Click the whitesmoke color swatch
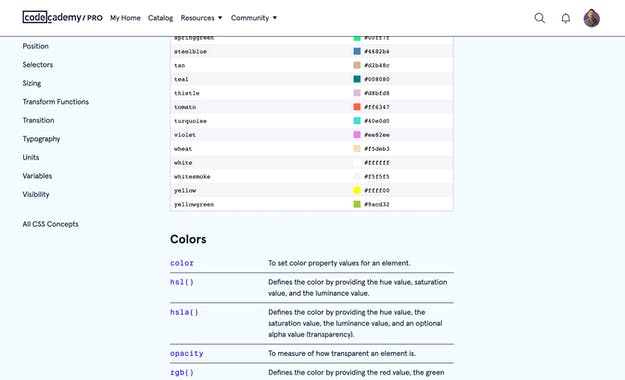This screenshot has width=625, height=380. [357, 176]
